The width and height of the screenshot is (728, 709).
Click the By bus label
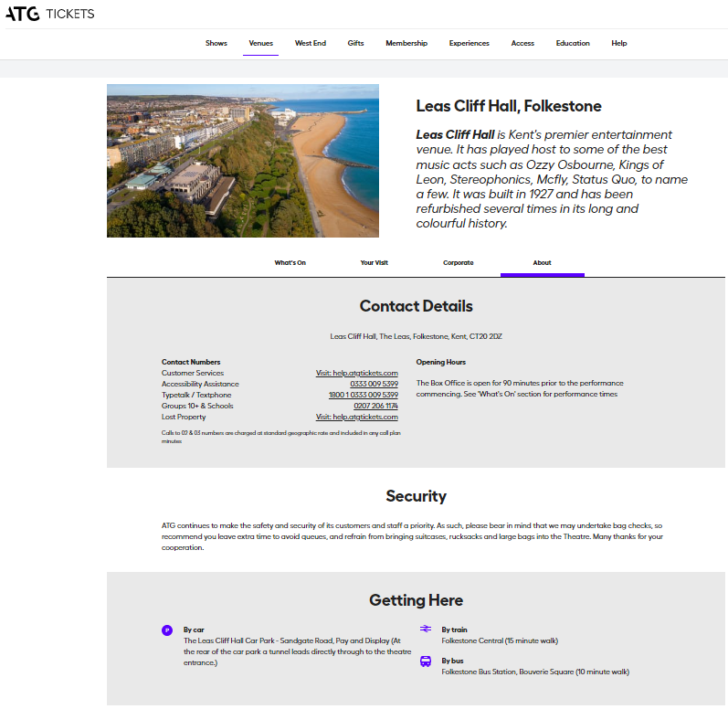(x=453, y=661)
